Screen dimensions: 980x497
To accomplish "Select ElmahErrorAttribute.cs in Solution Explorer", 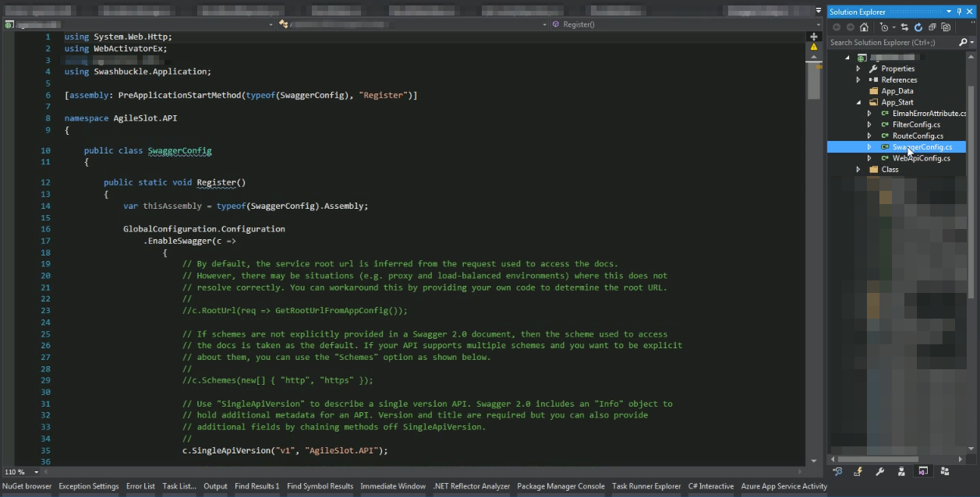I will (x=929, y=114).
